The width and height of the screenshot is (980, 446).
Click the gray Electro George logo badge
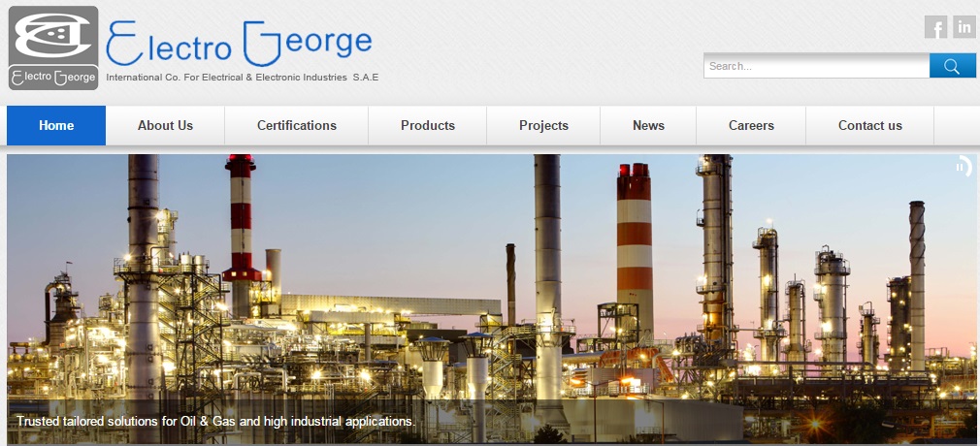[x=53, y=48]
